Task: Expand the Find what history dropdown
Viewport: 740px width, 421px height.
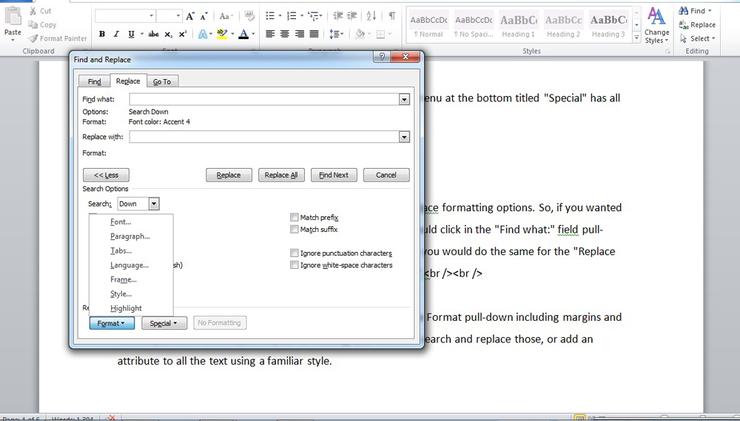Action: pos(404,99)
